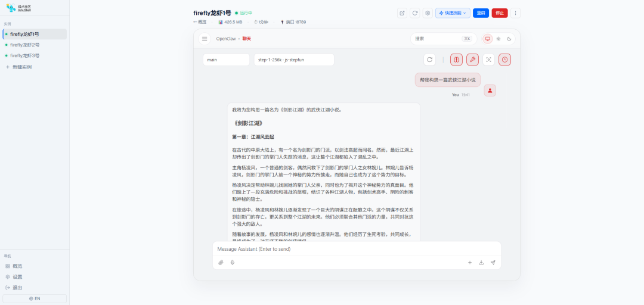Click 新建实例 to create an instance
This screenshot has width=644, height=305.
(x=35, y=67)
